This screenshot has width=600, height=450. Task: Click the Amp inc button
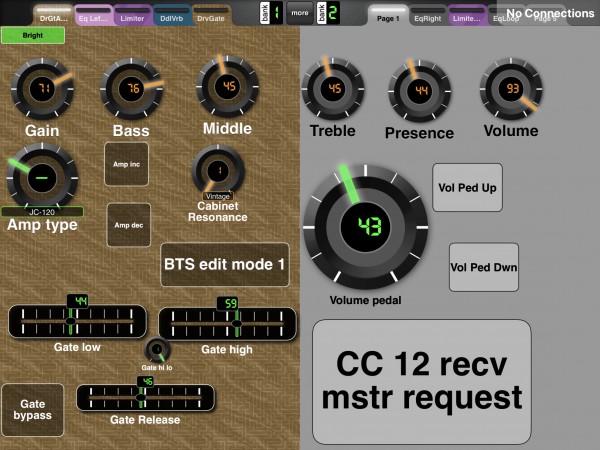click(x=127, y=164)
